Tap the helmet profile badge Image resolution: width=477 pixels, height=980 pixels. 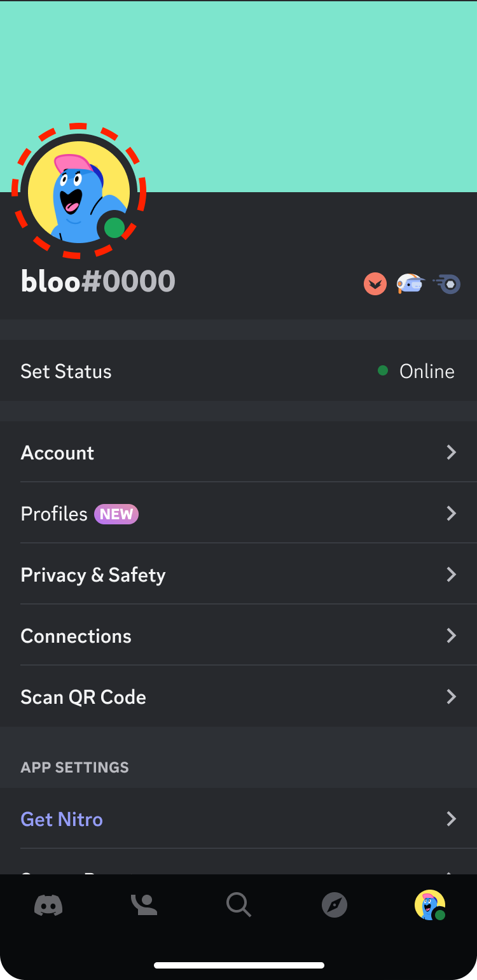(411, 283)
